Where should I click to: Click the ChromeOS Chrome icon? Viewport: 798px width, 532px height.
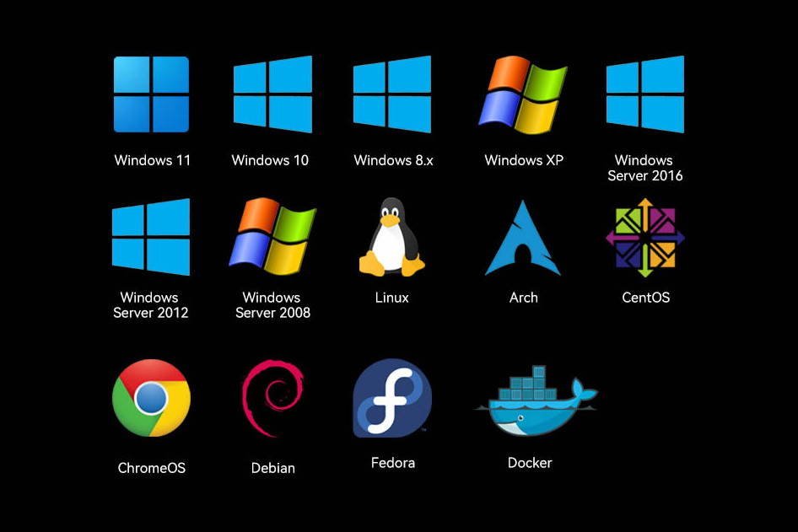151,398
